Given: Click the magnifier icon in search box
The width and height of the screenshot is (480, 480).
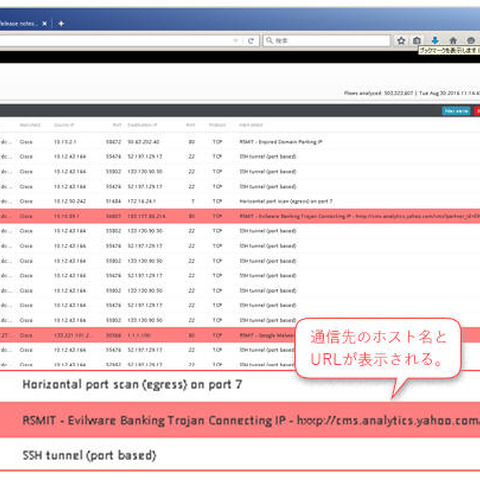Looking at the screenshot, I should coord(269,40).
